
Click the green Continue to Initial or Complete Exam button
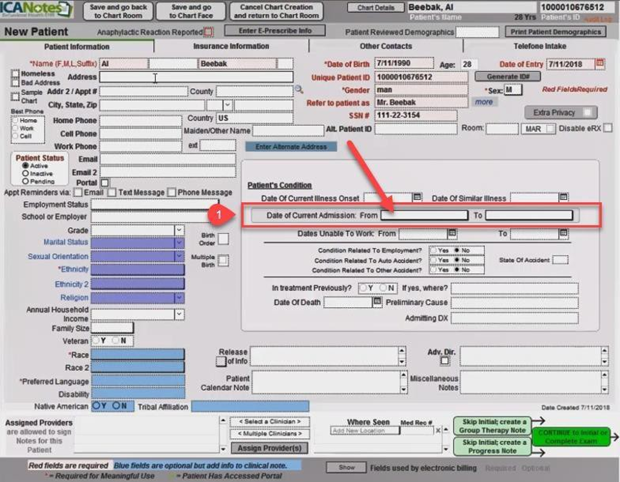pyautogui.click(x=571, y=435)
